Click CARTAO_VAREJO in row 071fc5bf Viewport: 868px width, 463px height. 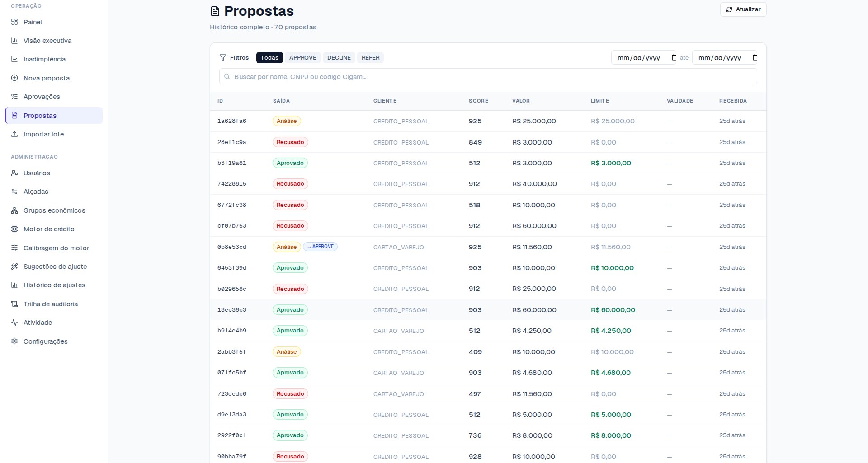[399, 373]
